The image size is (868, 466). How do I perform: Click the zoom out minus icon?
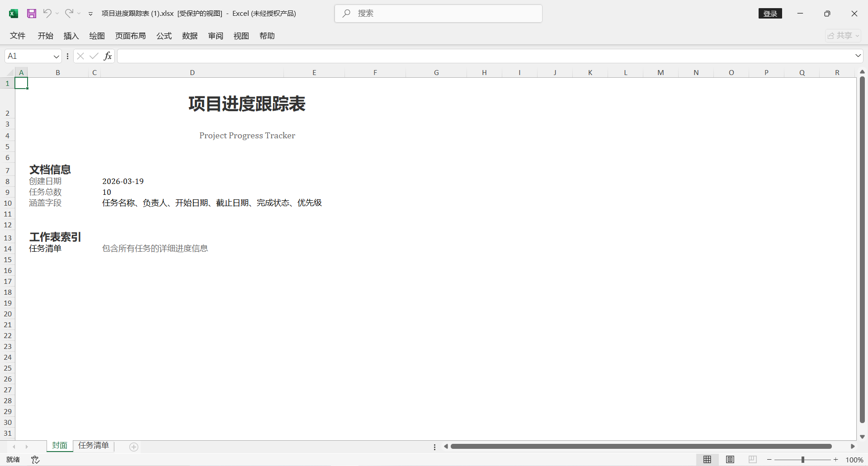tap(769, 460)
